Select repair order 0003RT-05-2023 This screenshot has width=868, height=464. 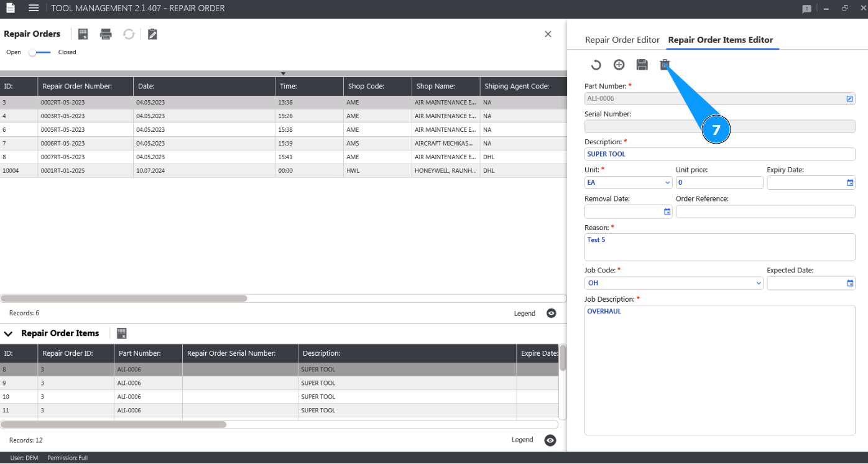[x=284, y=116]
